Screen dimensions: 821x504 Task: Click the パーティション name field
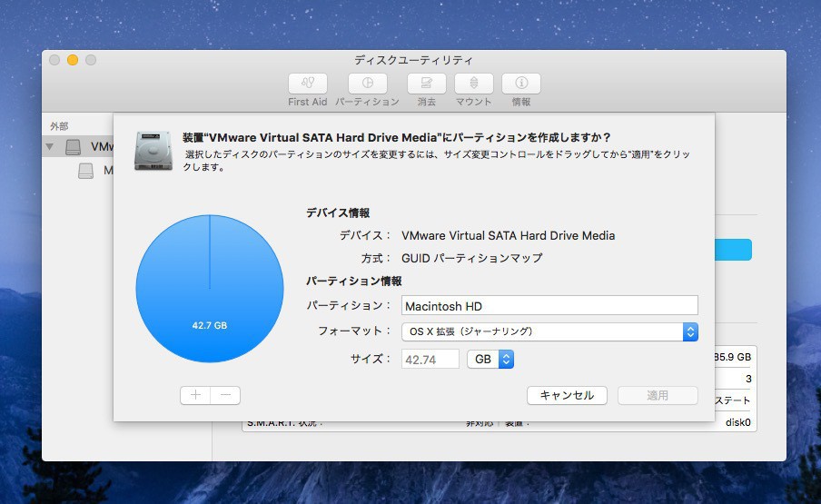(x=549, y=306)
